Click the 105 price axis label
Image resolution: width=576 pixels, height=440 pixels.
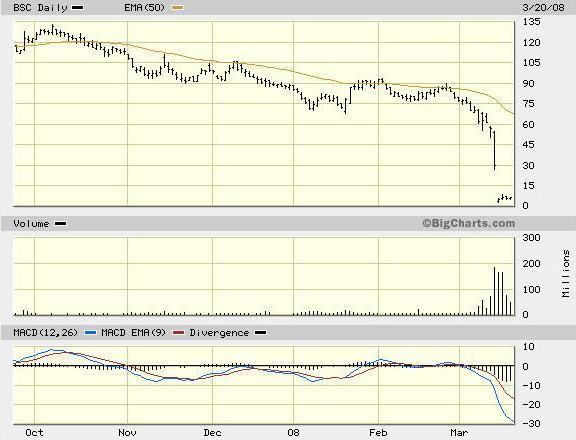pos(532,63)
